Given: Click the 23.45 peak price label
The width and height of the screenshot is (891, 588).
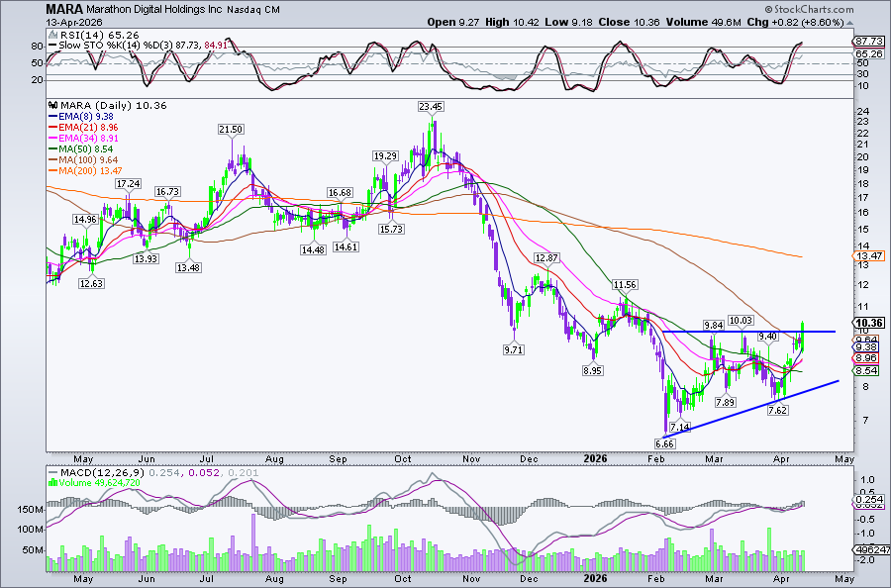Looking at the screenshot, I should (x=431, y=106).
